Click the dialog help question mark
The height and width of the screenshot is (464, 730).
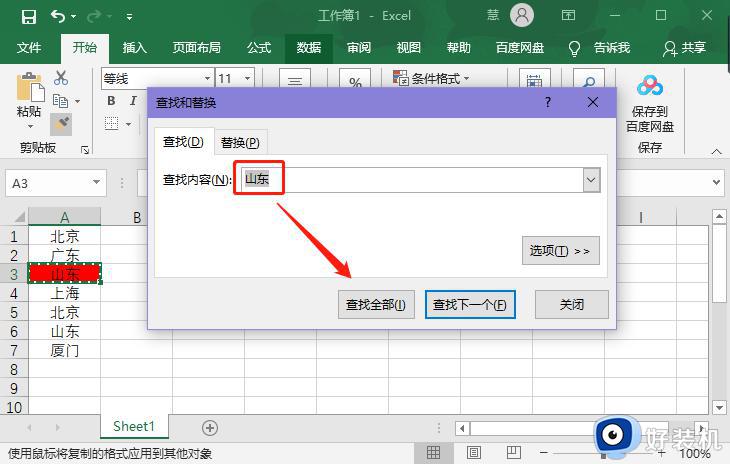point(548,102)
